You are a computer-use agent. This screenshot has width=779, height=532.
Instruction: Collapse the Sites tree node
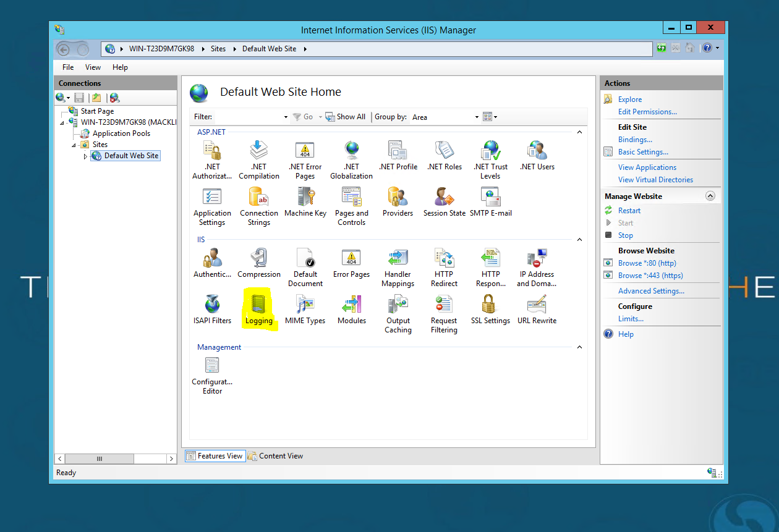coord(74,145)
